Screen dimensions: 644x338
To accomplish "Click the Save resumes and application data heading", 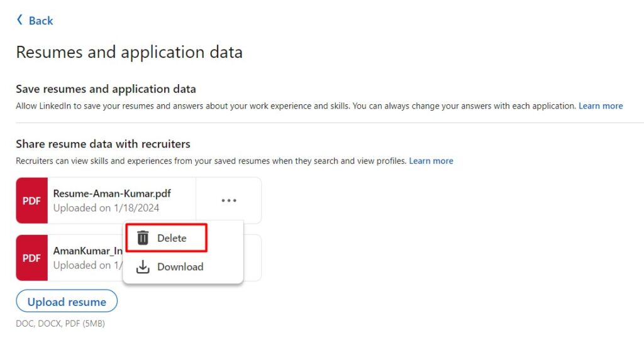I will pyautogui.click(x=106, y=89).
